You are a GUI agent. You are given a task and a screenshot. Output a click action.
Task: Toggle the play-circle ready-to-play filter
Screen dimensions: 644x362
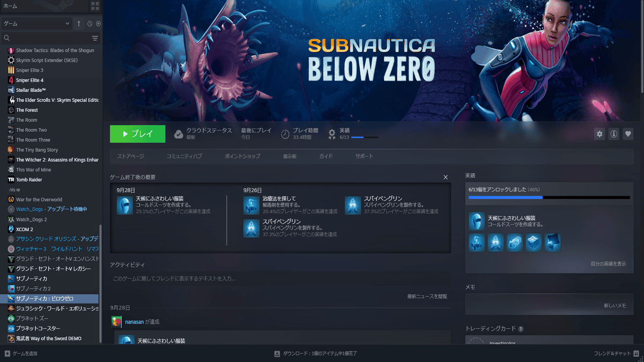click(x=98, y=24)
